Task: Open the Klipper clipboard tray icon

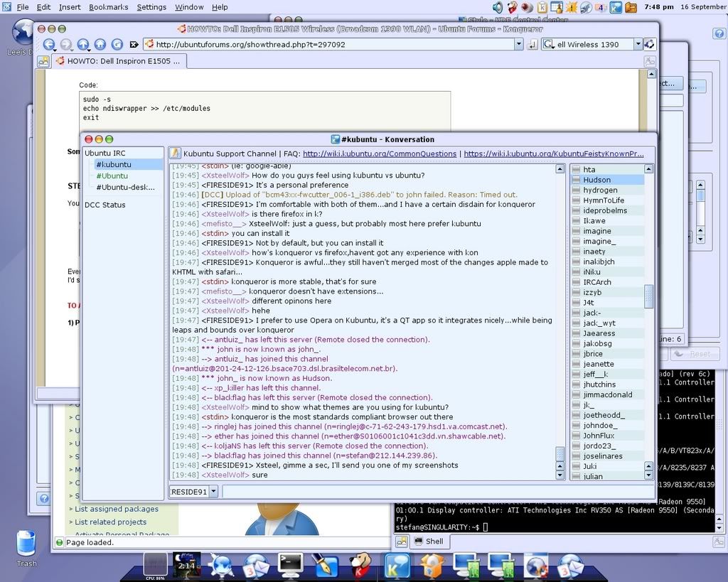Action: pos(542,7)
